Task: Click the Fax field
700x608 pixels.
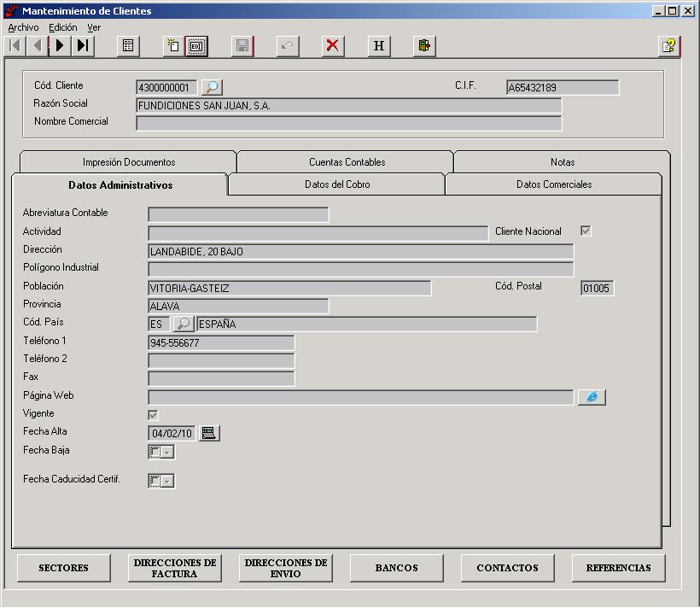Action: 221,378
